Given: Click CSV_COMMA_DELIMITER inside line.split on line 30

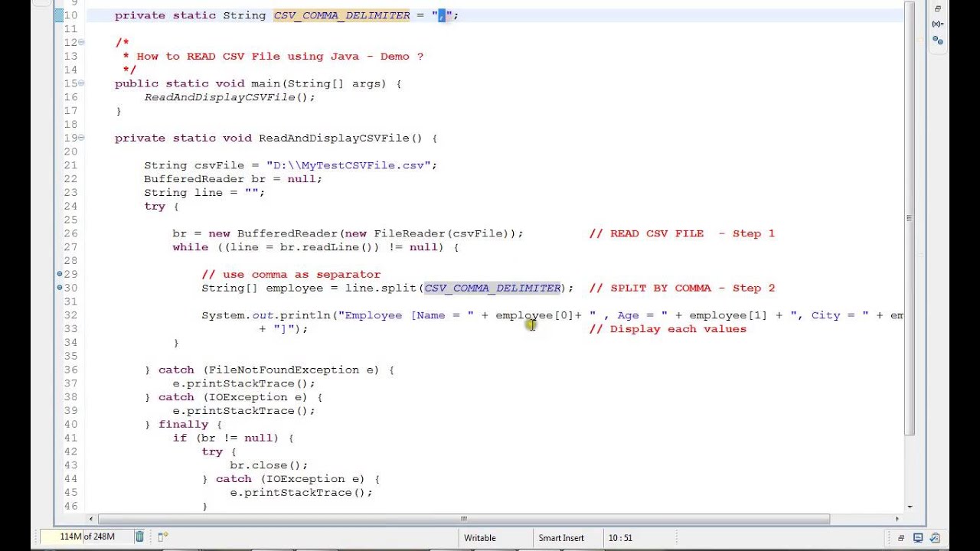Looking at the screenshot, I should pos(492,288).
